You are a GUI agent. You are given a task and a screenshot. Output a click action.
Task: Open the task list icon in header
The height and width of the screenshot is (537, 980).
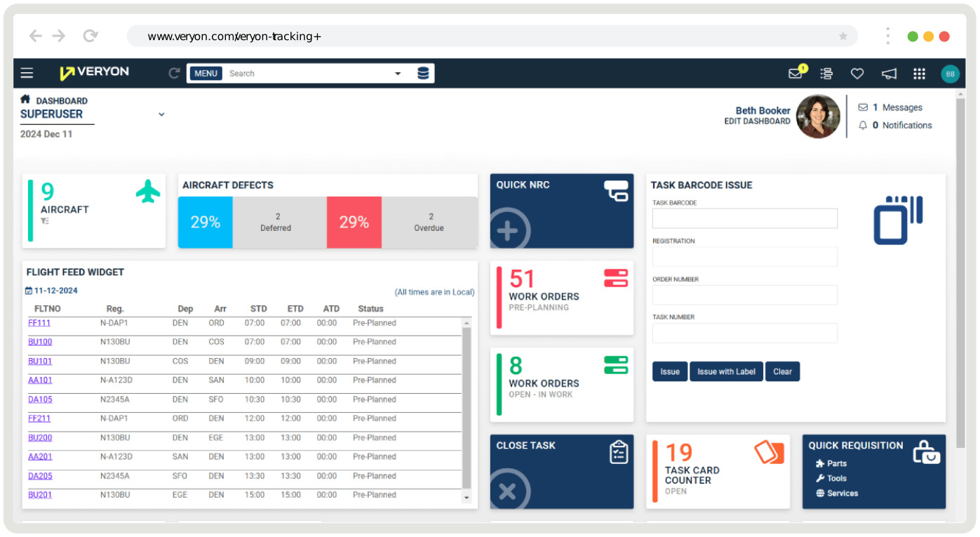click(826, 73)
